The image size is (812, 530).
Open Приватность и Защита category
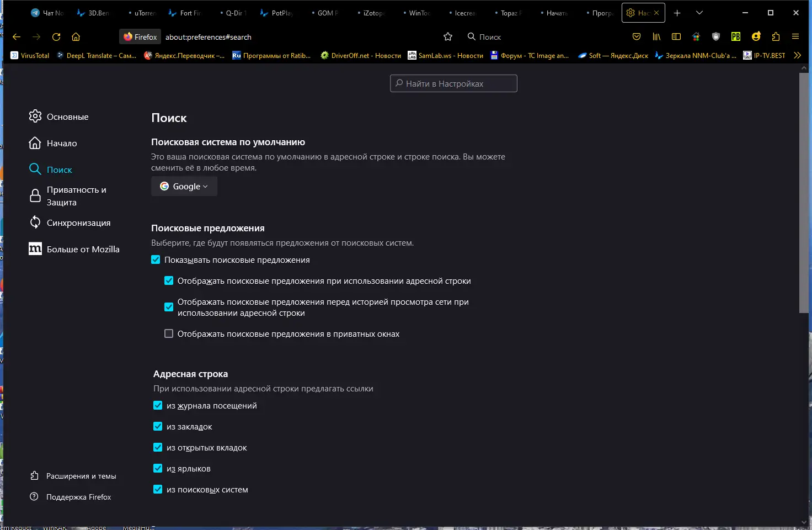click(x=67, y=196)
